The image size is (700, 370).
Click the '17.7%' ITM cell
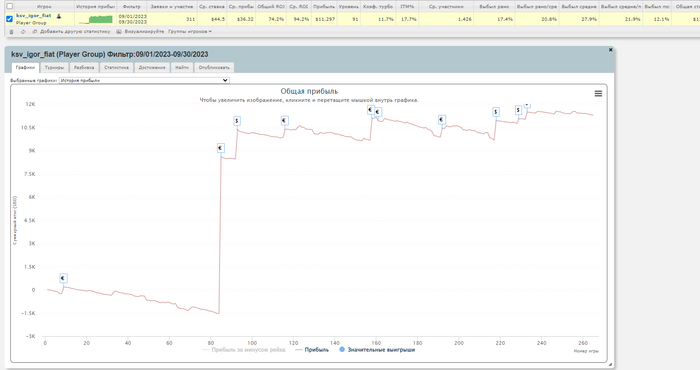click(x=408, y=19)
